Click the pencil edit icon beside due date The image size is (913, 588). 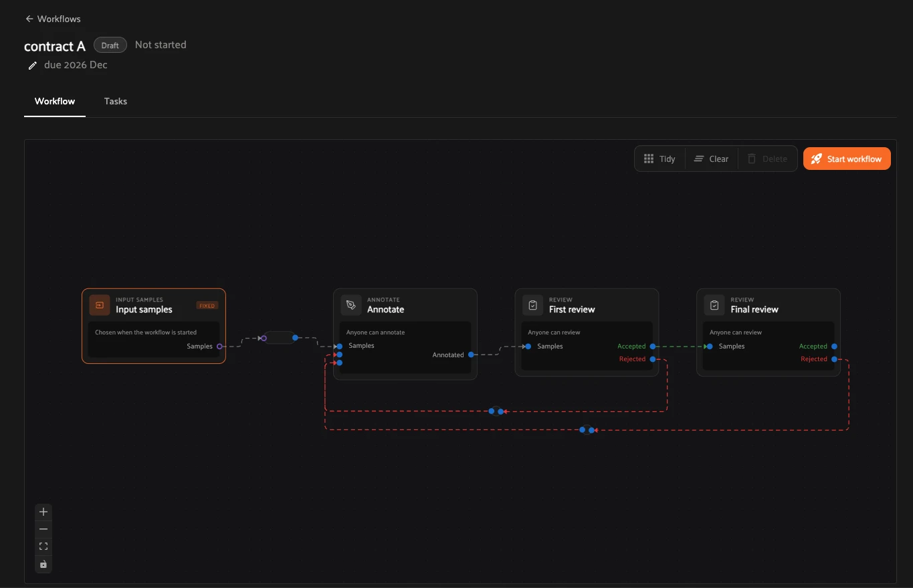(32, 66)
